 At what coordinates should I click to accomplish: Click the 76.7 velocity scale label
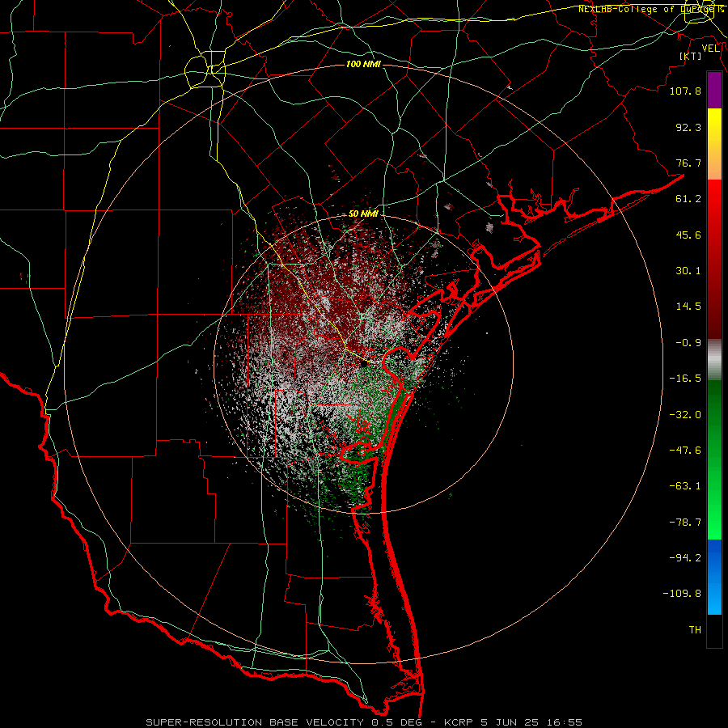[x=688, y=163]
